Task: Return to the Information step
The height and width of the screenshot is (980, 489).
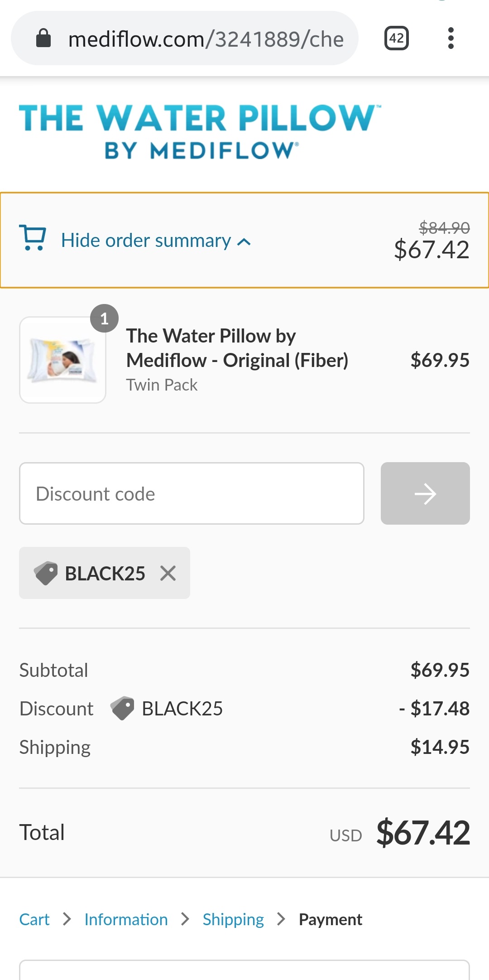Action: tap(126, 919)
